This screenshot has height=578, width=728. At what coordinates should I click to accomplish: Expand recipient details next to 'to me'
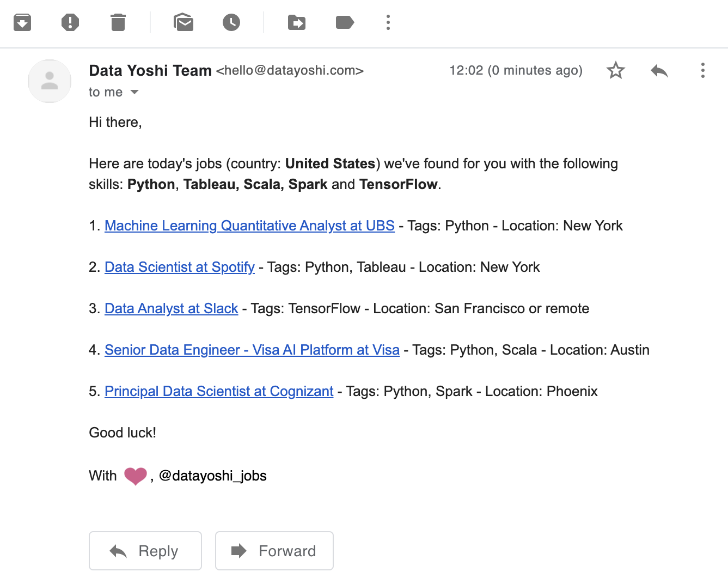(x=134, y=92)
